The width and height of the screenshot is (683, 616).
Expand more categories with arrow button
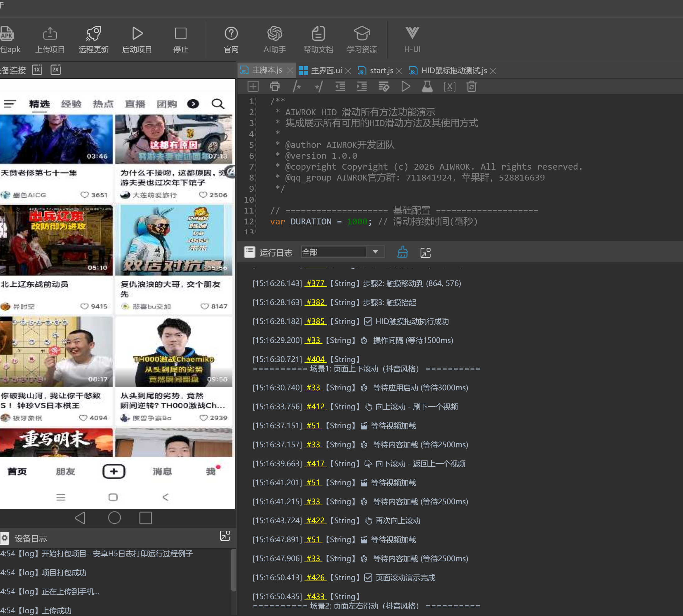coord(193,104)
